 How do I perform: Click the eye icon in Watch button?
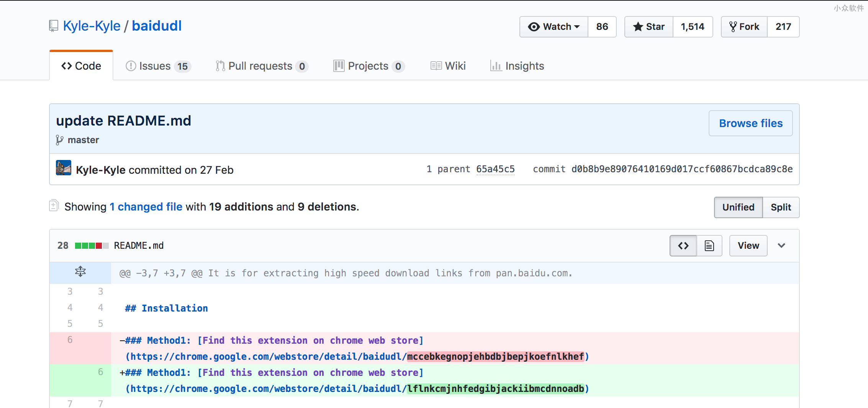point(534,27)
